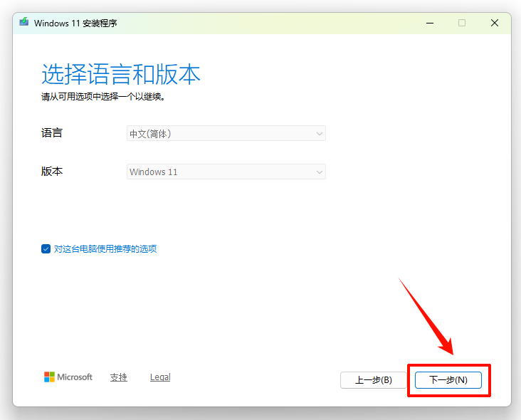The width and height of the screenshot is (521, 420).
Task: Minimize the Windows 11 setup window
Action: point(430,23)
